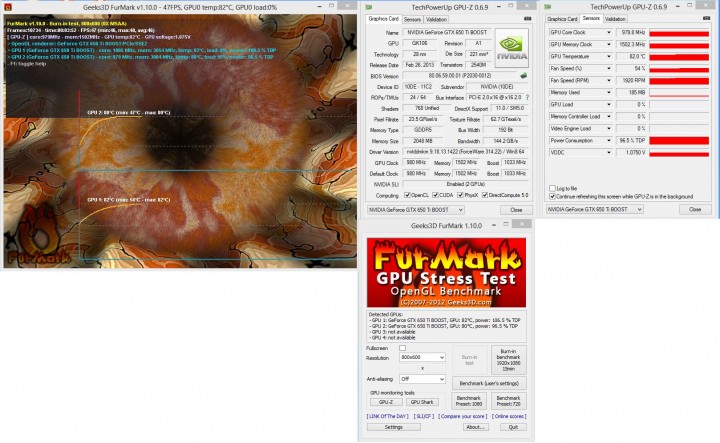The image size is (720, 443).
Task: Launch GPU Shark monitoring tool
Action: tap(422, 402)
